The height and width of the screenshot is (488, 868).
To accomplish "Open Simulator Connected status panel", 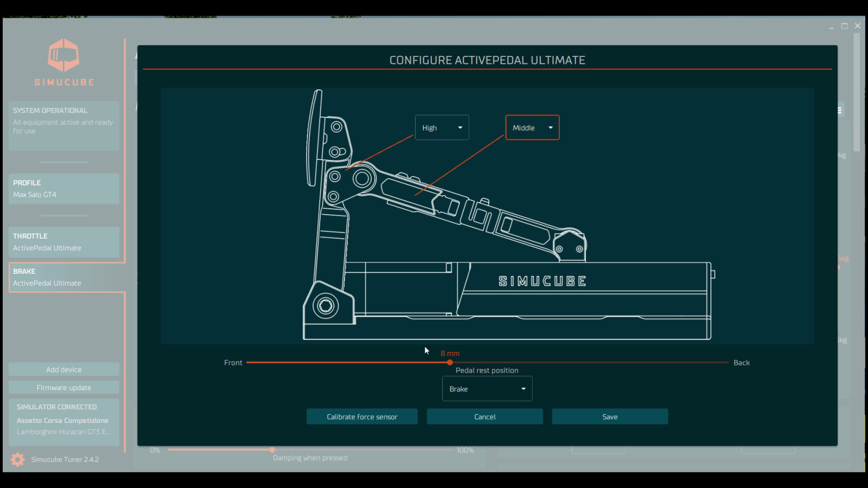I will click(x=64, y=422).
